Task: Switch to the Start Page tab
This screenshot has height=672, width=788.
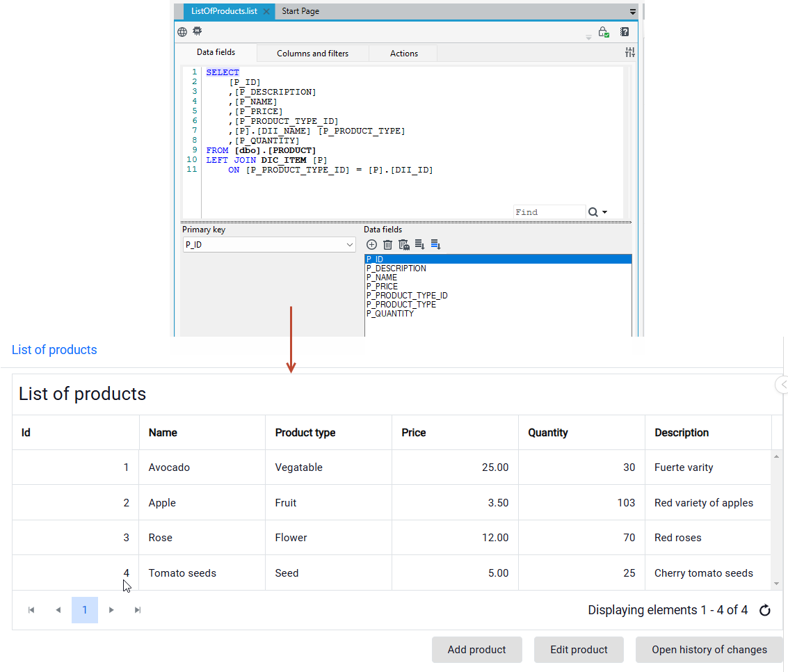Action: point(300,11)
